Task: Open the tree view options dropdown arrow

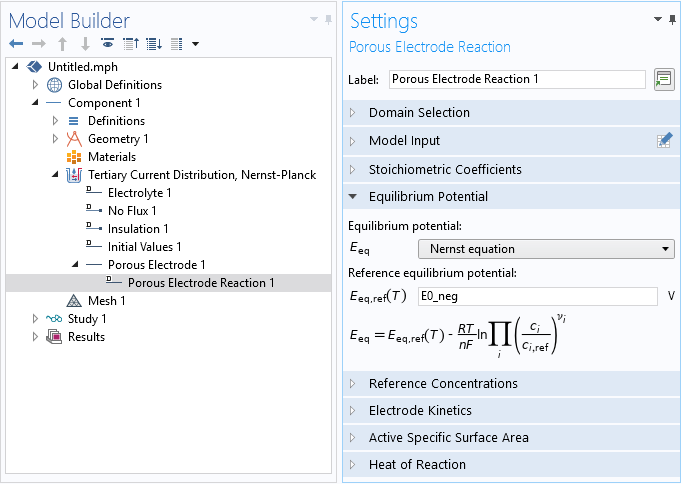Action: (195, 44)
